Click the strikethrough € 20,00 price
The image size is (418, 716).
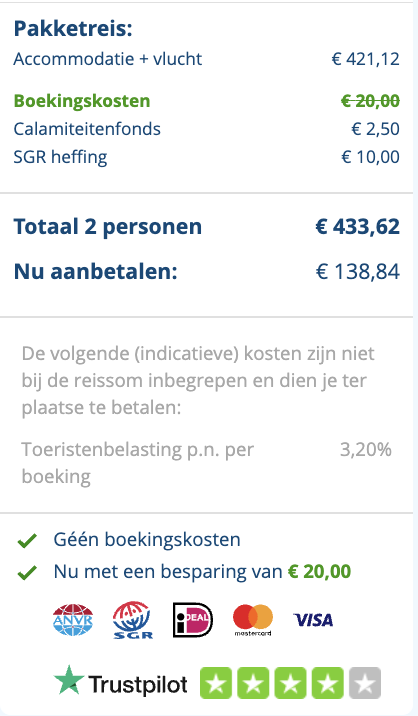click(x=370, y=101)
